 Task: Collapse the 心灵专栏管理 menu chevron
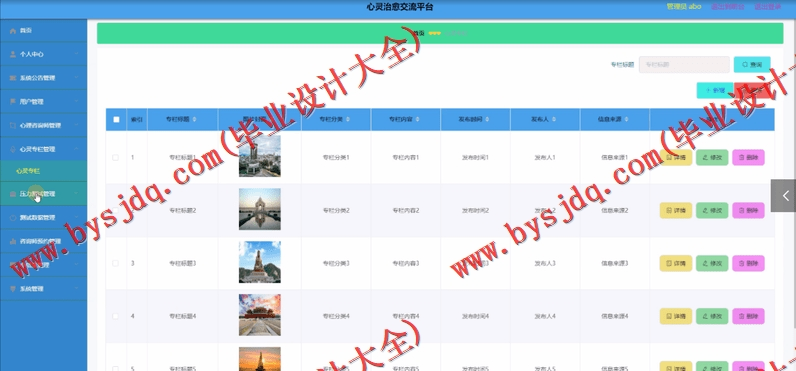76,149
